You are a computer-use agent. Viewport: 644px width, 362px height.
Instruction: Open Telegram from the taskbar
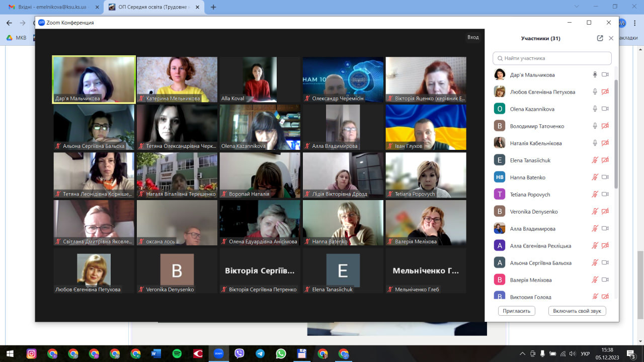(260, 353)
